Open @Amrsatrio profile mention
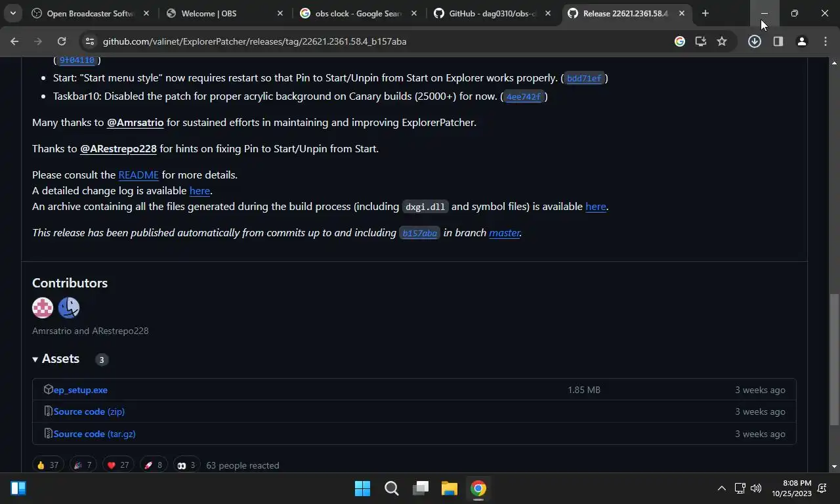Image resolution: width=840 pixels, height=504 pixels. tap(135, 123)
